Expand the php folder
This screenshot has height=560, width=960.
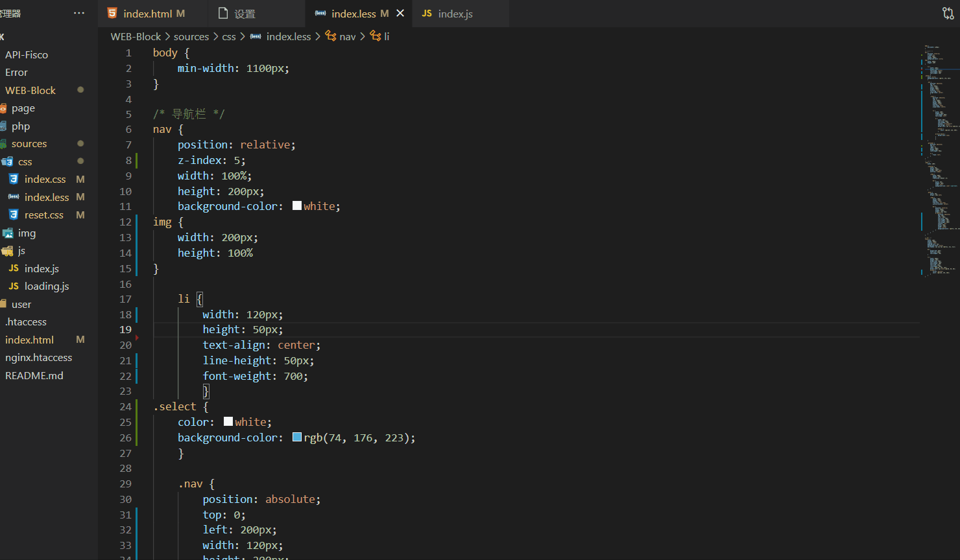coord(21,126)
